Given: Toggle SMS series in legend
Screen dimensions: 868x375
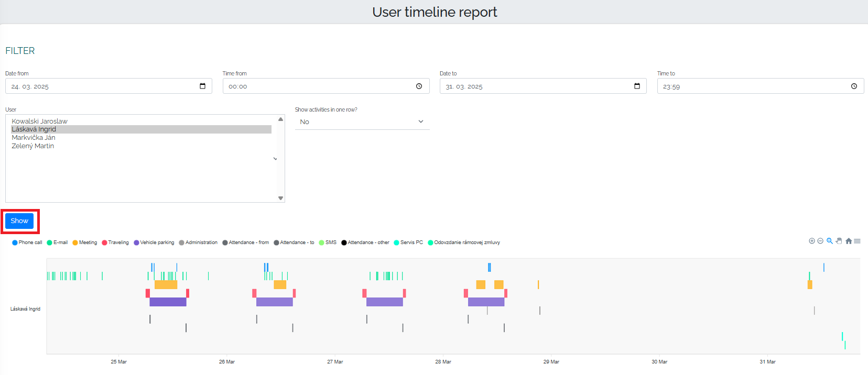Looking at the screenshot, I should coord(328,242).
